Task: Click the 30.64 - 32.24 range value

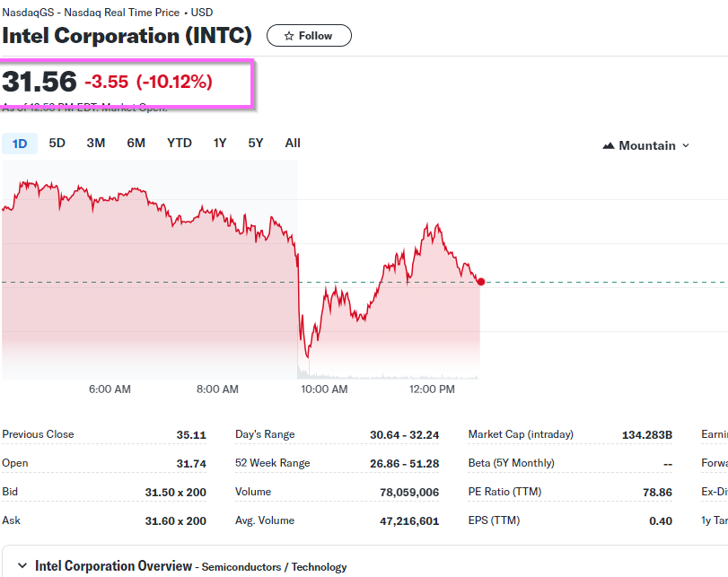Action: (404, 435)
